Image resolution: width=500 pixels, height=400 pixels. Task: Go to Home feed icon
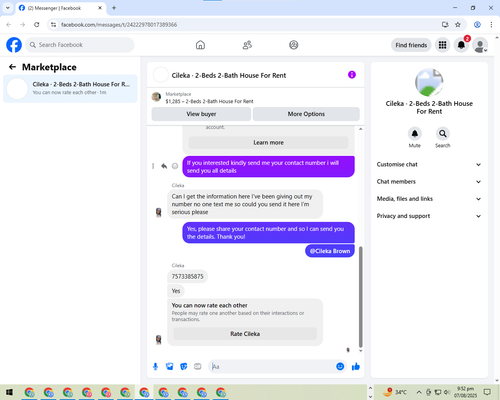200,45
